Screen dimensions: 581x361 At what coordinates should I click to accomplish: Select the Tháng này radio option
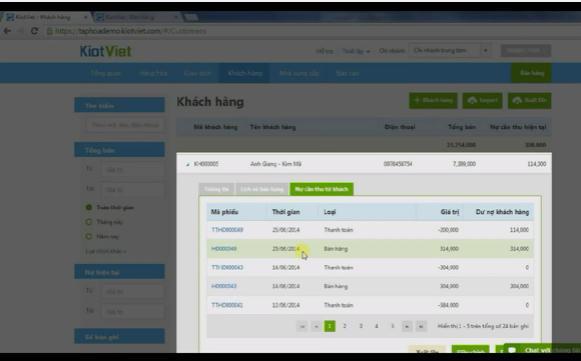point(89,222)
